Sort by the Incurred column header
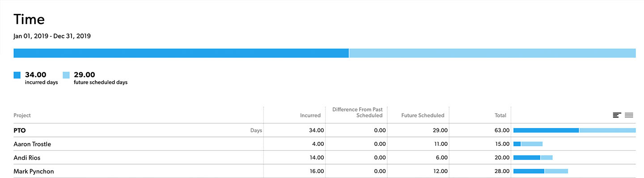Viewport: 644px width, 178px height. click(310, 115)
